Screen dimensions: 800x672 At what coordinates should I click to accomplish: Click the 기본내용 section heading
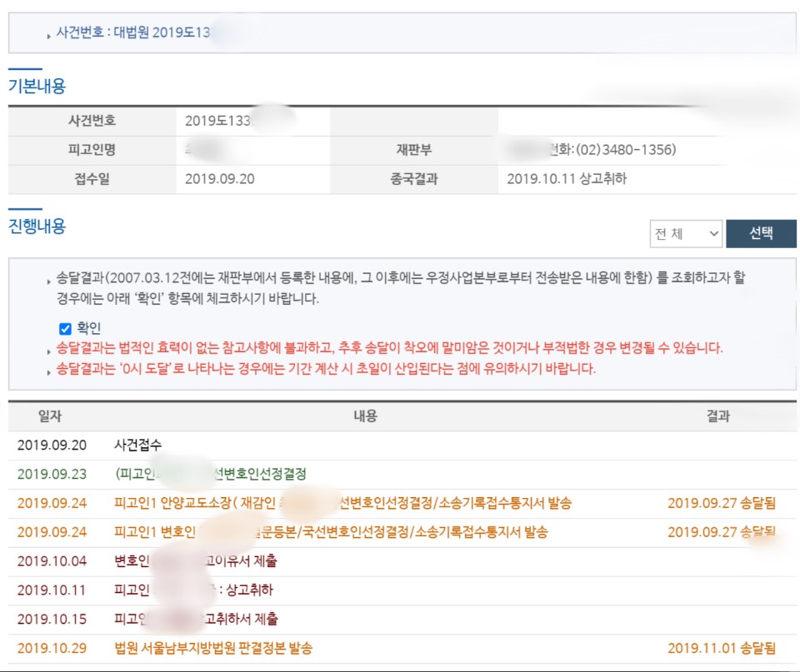37,86
